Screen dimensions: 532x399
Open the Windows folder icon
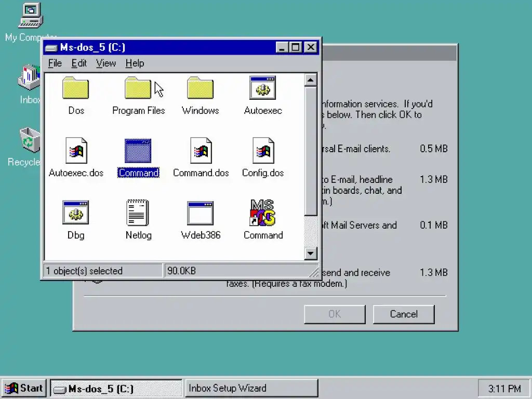point(200,88)
